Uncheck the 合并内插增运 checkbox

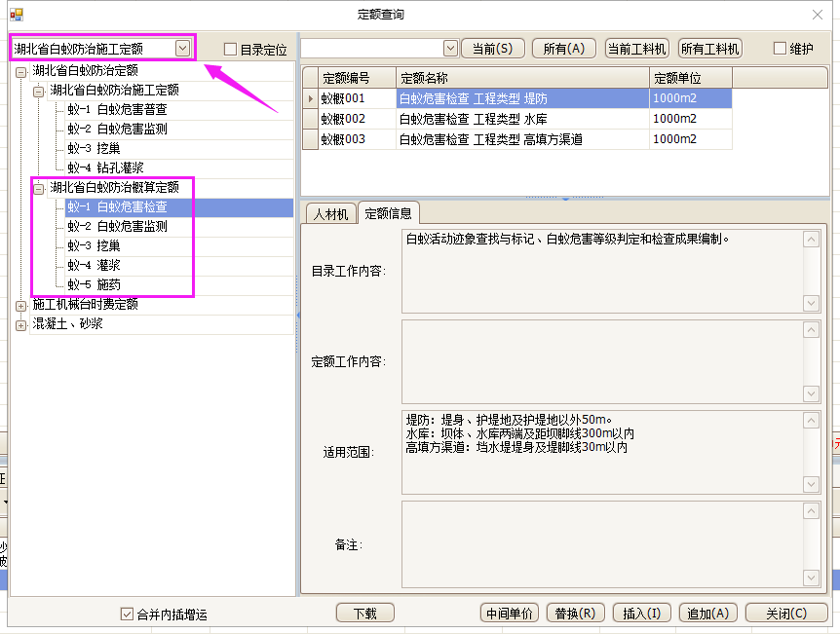pos(127,614)
